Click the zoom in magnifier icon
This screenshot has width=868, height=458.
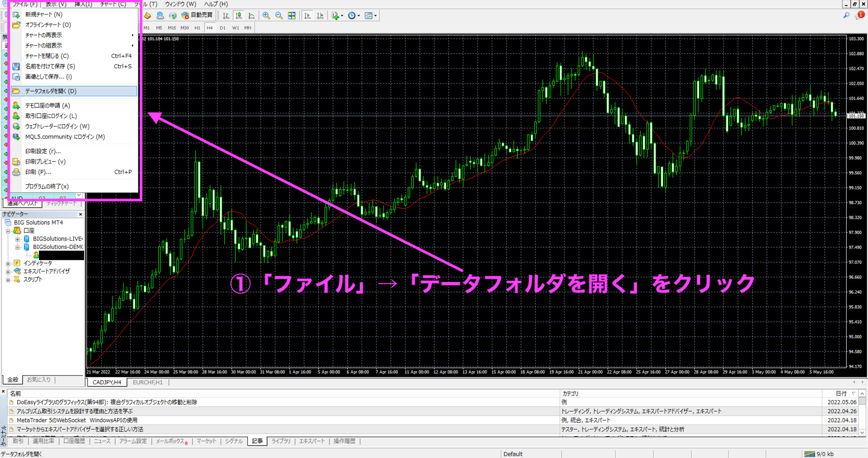click(266, 15)
